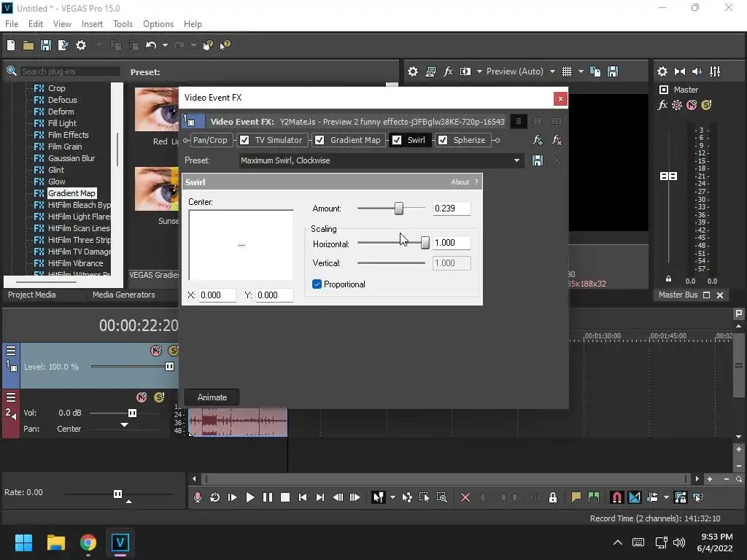Click the Animate button
Screen dimensions: 747x560
pos(212,397)
